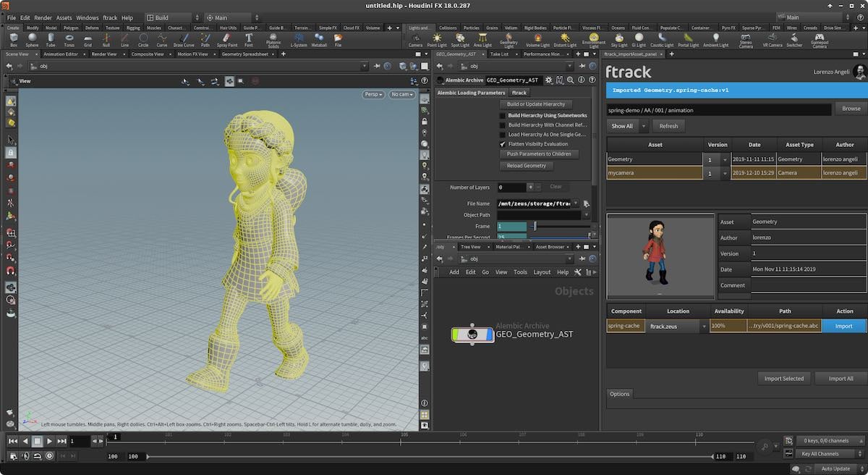This screenshot has height=475, width=868.
Task: Click the ftrack Refresh button
Action: (668, 126)
